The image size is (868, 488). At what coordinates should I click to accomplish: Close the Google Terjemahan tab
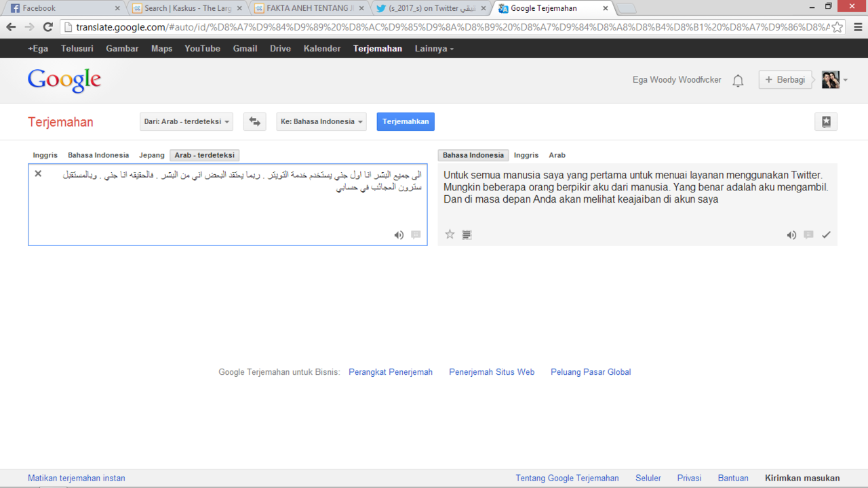(606, 9)
